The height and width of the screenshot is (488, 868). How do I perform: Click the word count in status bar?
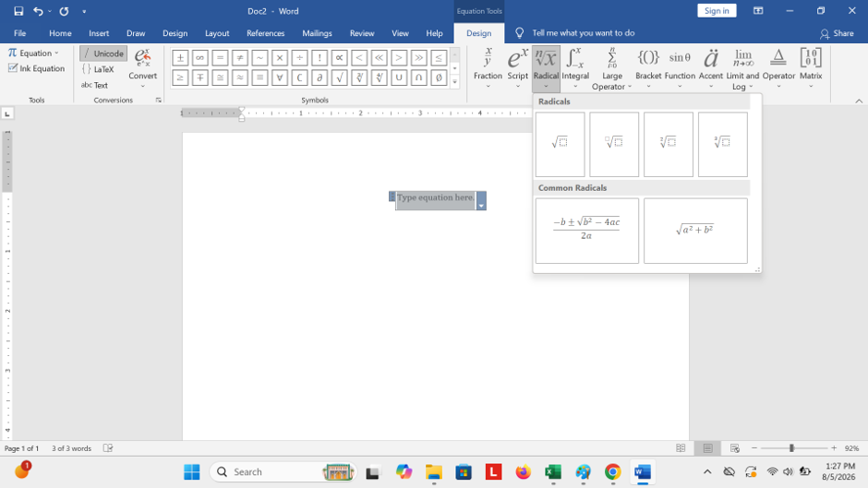coord(71,448)
